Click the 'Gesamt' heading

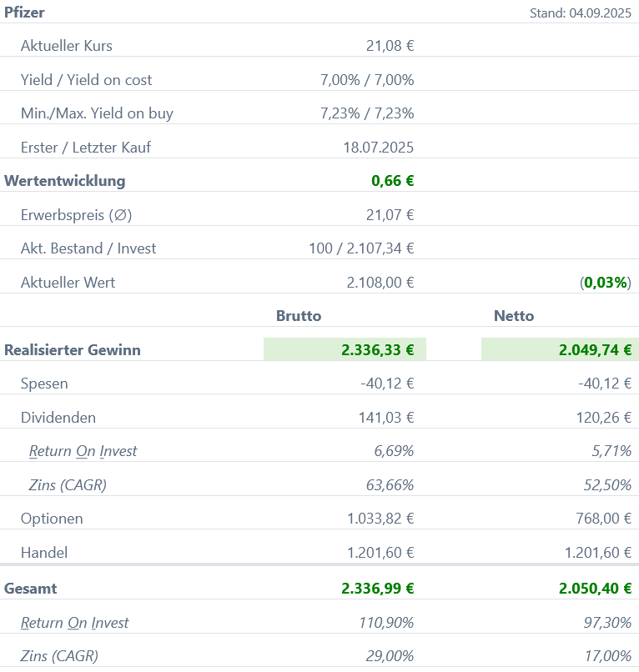click(x=31, y=589)
